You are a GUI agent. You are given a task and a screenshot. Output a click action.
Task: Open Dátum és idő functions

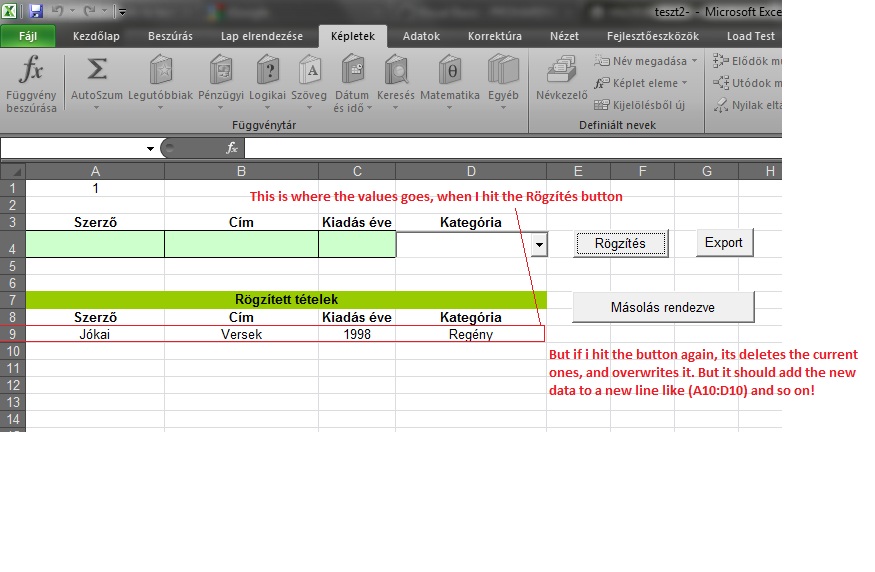(352, 83)
